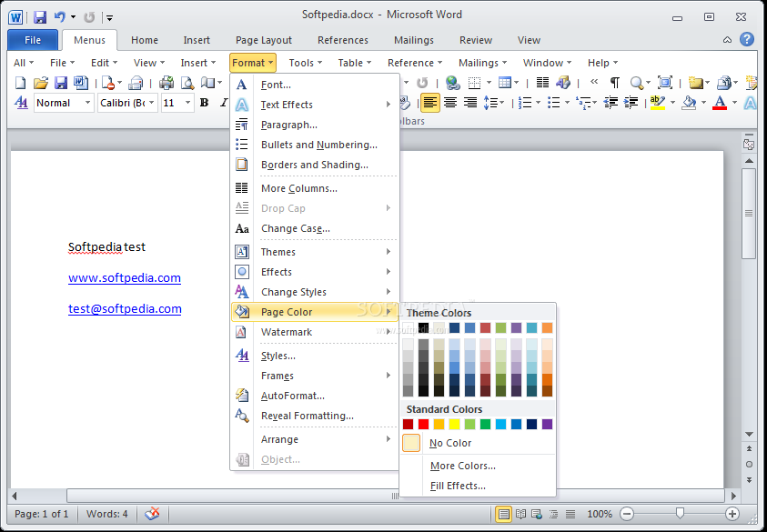Click the Increase Indent icon
Image resolution: width=767 pixels, height=532 pixels.
point(631,103)
